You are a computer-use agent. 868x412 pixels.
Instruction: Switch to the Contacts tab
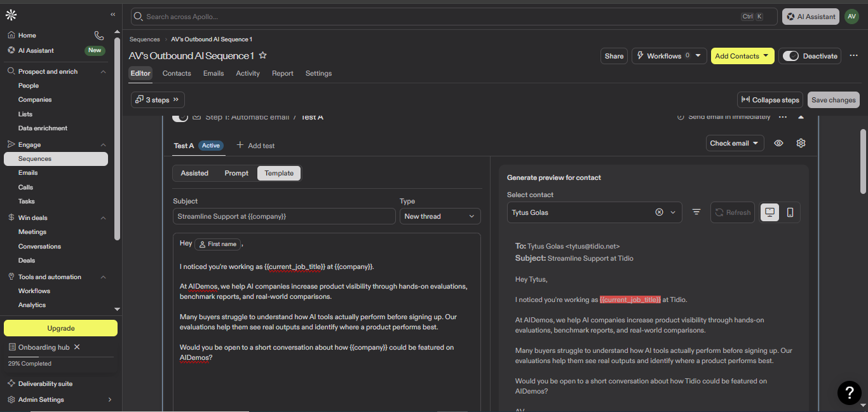[x=177, y=73]
